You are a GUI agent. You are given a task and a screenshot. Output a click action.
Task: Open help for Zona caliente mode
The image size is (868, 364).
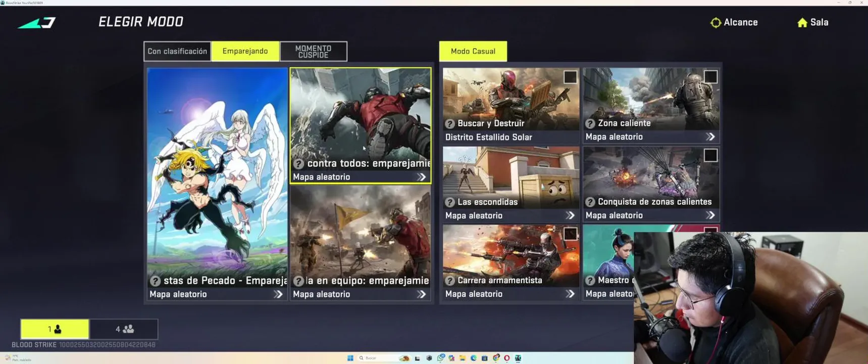coord(590,123)
